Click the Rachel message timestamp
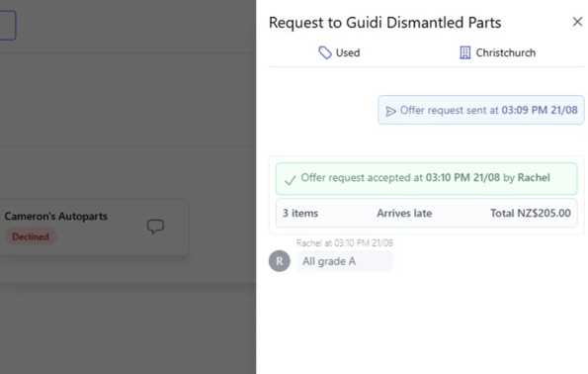The height and width of the screenshot is (374, 588). [344, 243]
